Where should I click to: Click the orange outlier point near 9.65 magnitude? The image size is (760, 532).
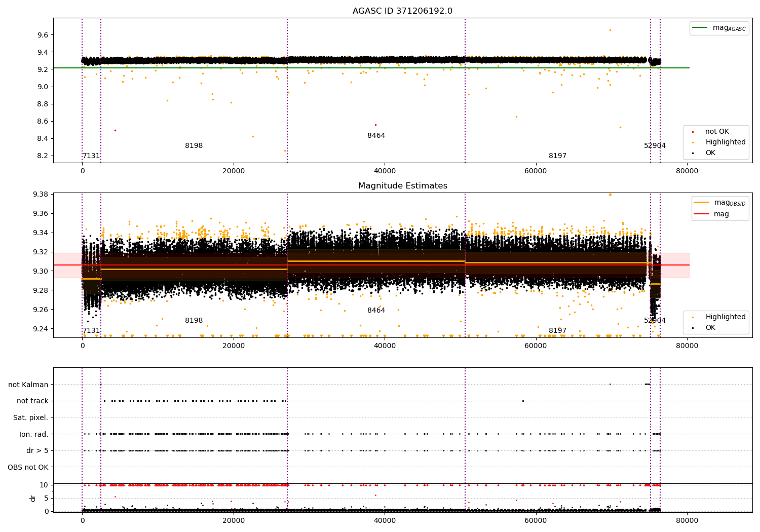pyautogui.click(x=610, y=30)
